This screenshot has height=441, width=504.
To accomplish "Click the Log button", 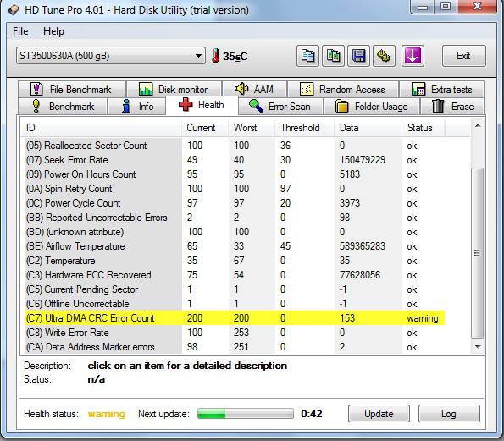I will pyautogui.click(x=449, y=414).
